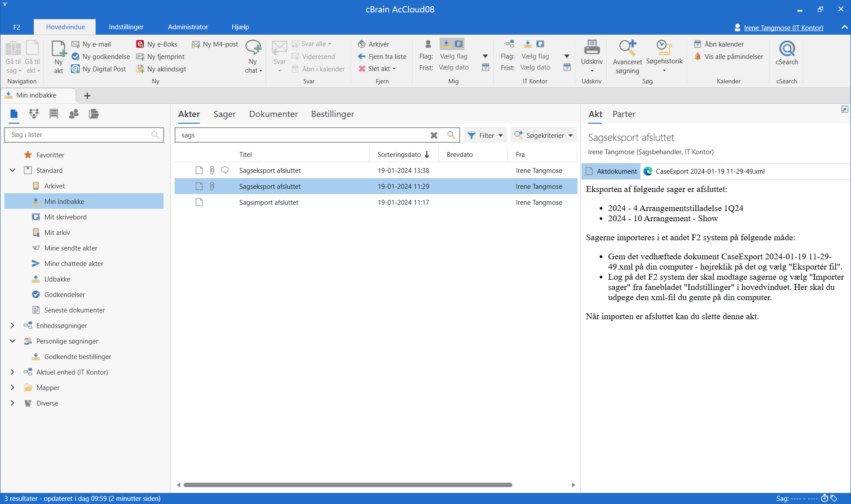851x504 pixels.
Task: Switch to the Indstillinger ribbon tab
Action: tap(126, 27)
